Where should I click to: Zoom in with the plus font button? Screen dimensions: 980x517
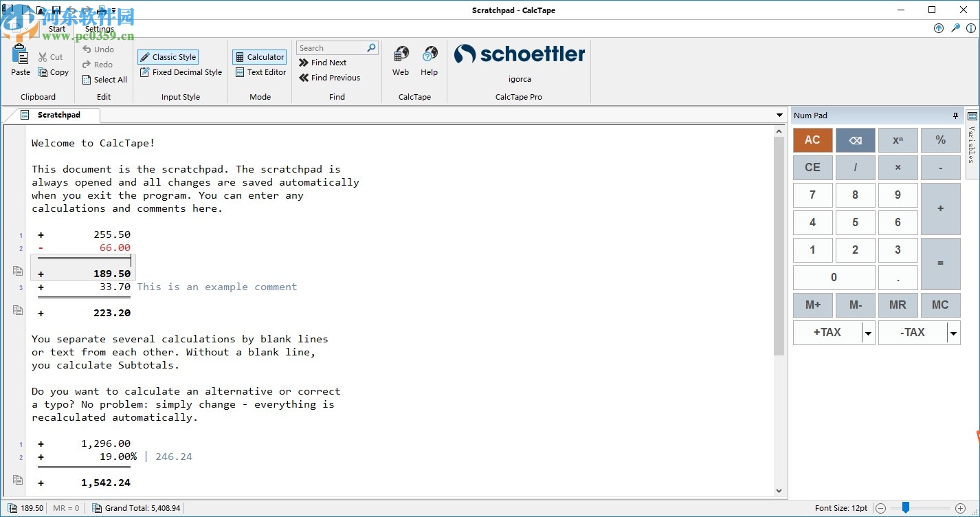[x=960, y=508]
